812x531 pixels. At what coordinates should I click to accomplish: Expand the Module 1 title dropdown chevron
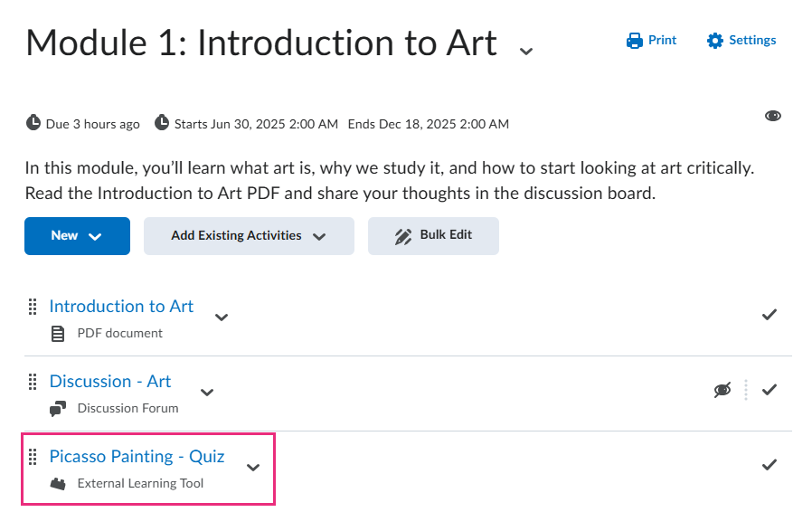pyautogui.click(x=526, y=52)
